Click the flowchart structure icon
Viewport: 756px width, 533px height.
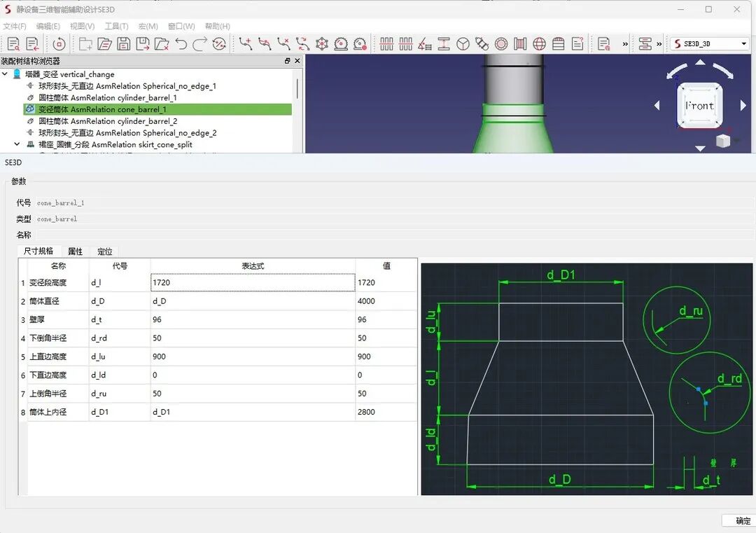click(x=645, y=44)
